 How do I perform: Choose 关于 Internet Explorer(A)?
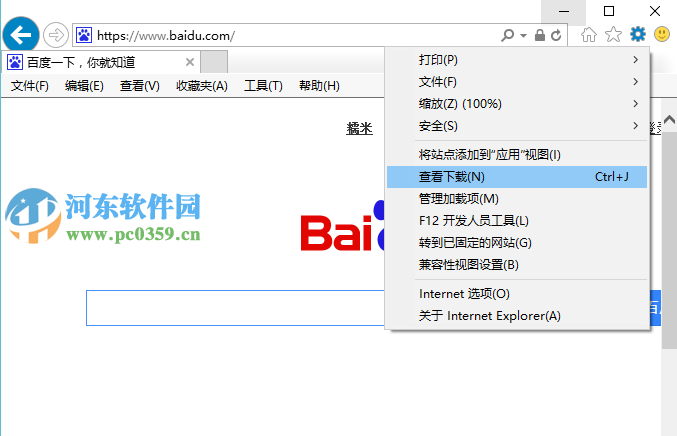click(x=517, y=316)
